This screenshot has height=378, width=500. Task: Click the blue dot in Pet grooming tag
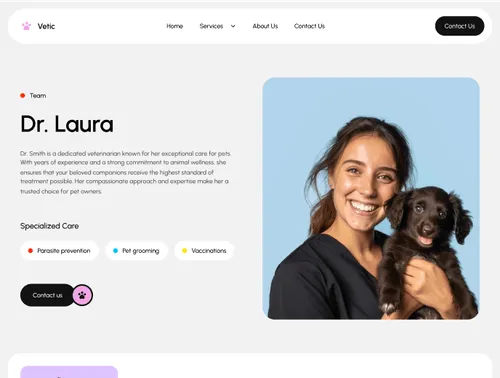point(115,251)
